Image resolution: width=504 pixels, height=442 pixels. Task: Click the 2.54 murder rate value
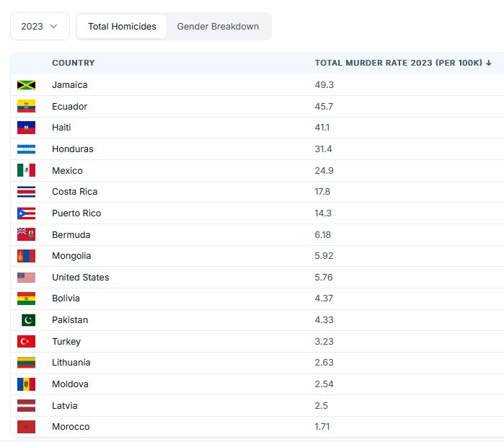(324, 384)
